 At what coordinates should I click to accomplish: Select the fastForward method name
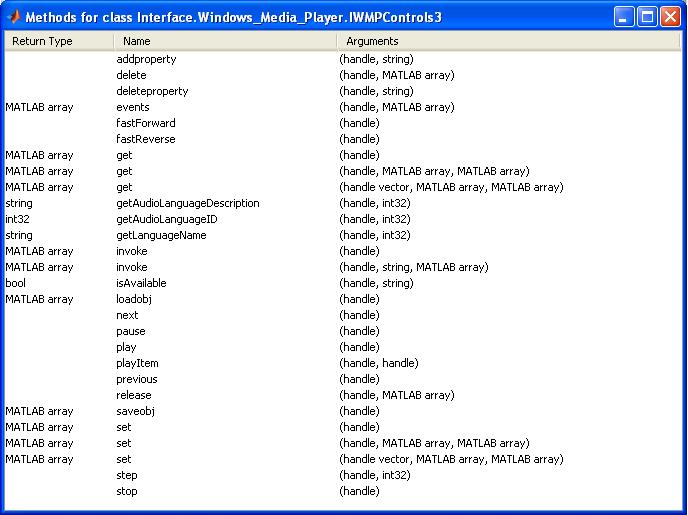(x=146, y=123)
